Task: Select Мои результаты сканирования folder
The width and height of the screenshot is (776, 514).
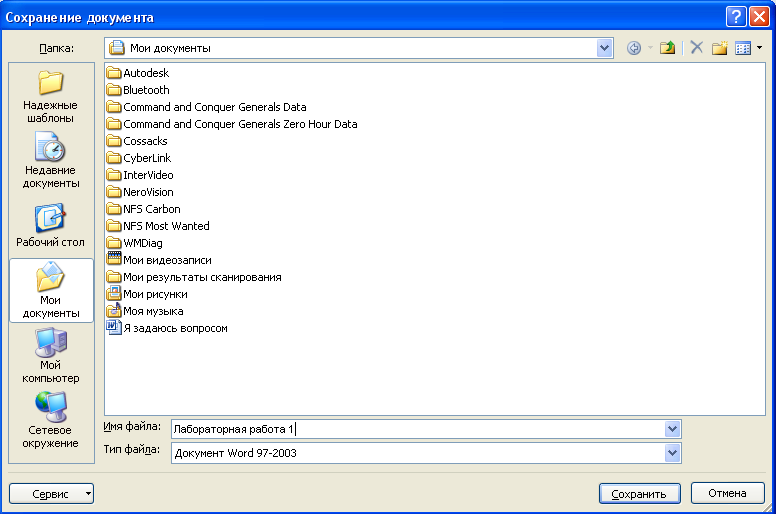Action: (194, 277)
